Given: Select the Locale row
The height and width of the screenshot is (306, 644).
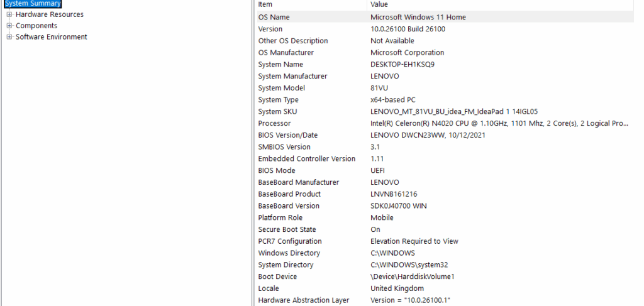Looking at the screenshot, I should [445, 289].
